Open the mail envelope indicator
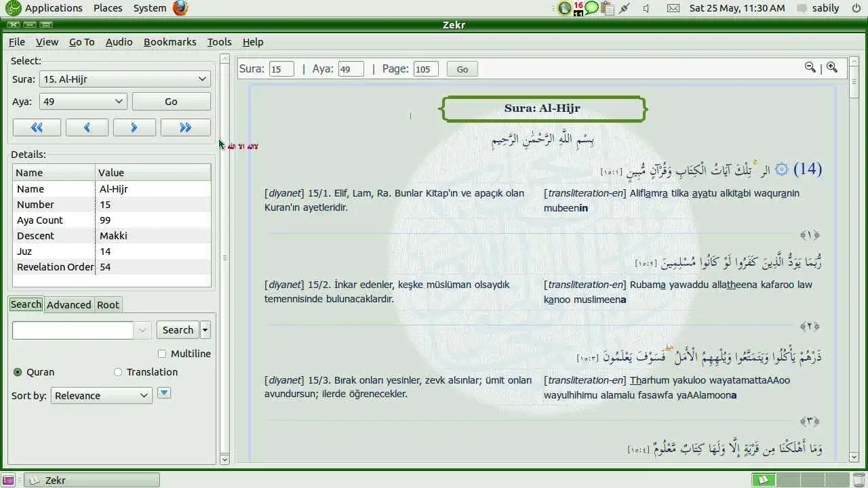The width and height of the screenshot is (868, 488). pyautogui.click(x=673, y=8)
